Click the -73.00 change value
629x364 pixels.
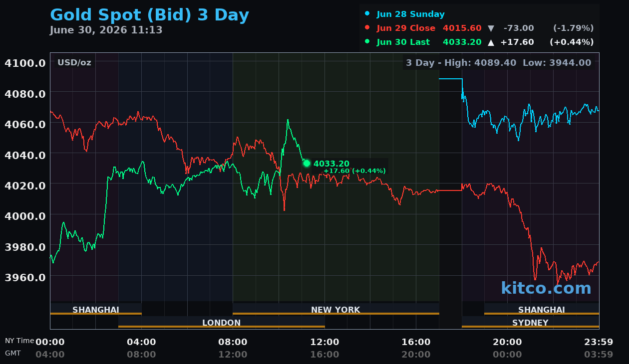click(x=519, y=28)
